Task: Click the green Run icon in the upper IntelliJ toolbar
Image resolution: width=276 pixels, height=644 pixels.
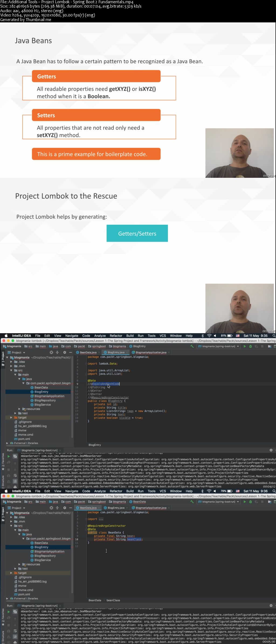Action: tap(245, 346)
